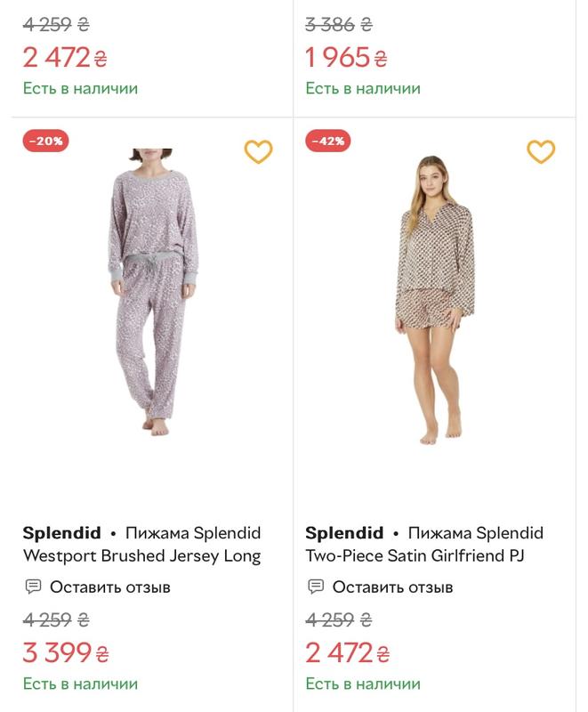Click the -42% discount badge
Screen dimensions: 588x712
tap(328, 141)
